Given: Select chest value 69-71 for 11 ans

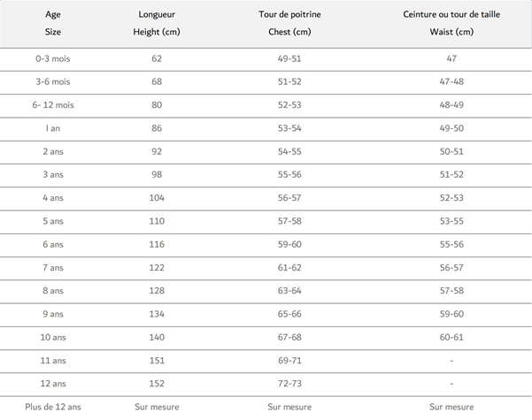Looking at the screenshot, I should [290, 361].
